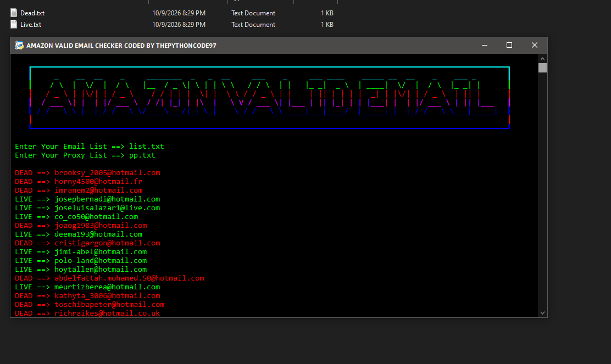The image size is (611, 364).
Task: Click the 'Enter Your Proxy List' line
Action: 85,155
